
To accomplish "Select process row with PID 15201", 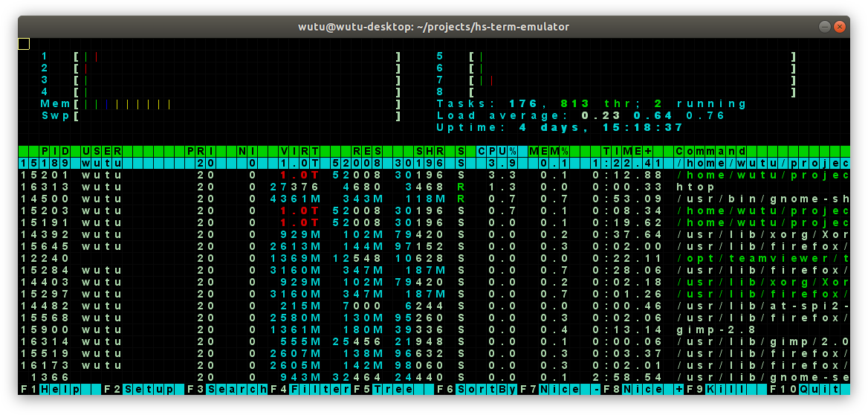I will [435, 175].
